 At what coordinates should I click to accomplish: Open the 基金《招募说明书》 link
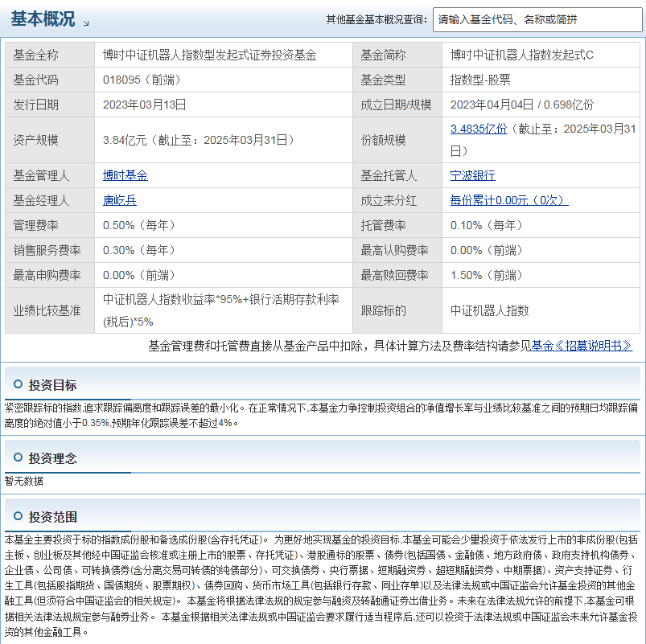[582, 346]
